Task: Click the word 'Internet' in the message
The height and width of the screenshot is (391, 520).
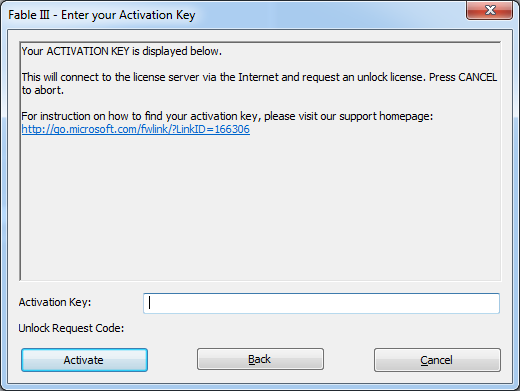Action: click(x=258, y=77)
